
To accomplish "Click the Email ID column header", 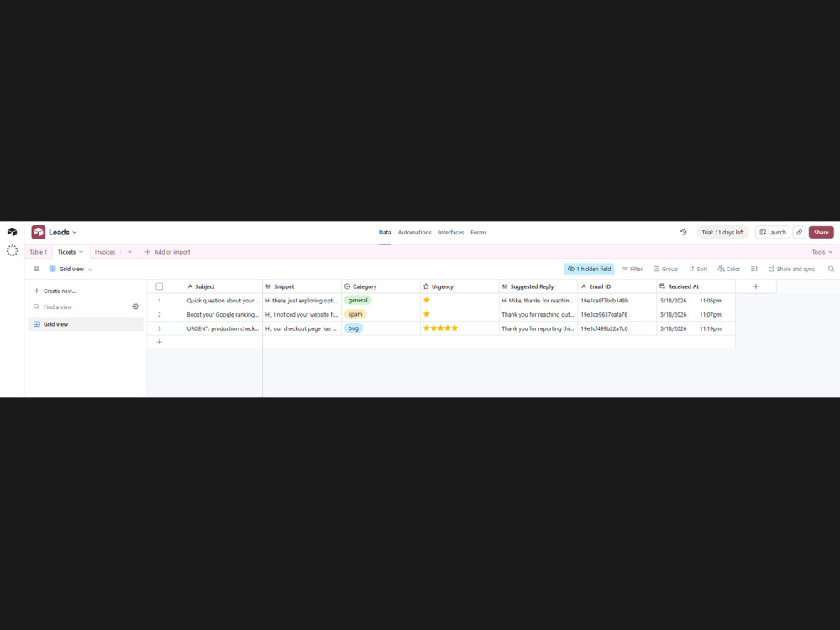I will click(617, 286).
